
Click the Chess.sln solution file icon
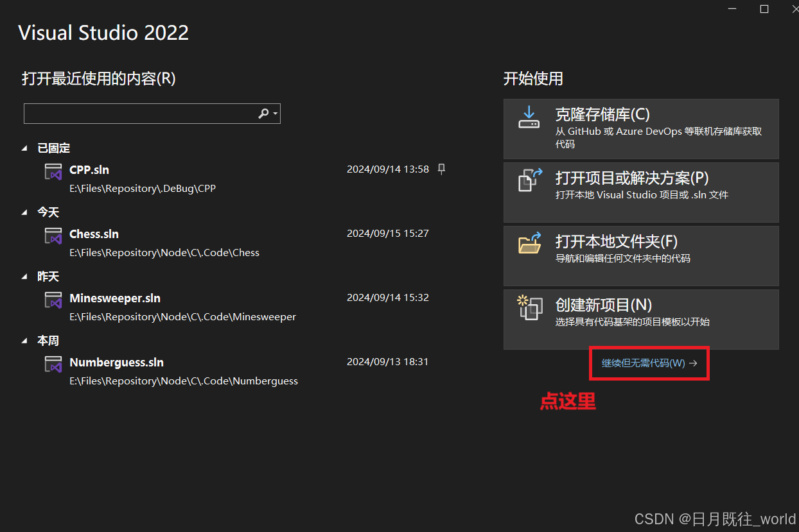[x=53, y=236]
